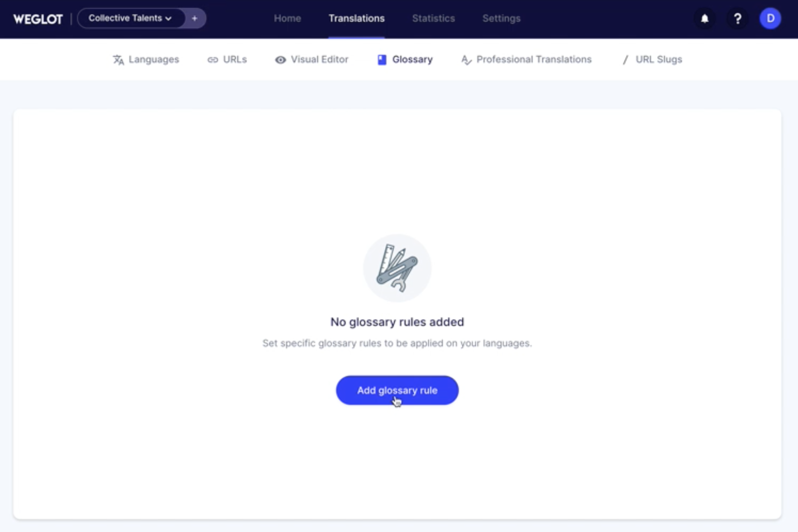Screen dimensions: 798x532
Task: Click the Glossary book icon
Action: (382, 60)
